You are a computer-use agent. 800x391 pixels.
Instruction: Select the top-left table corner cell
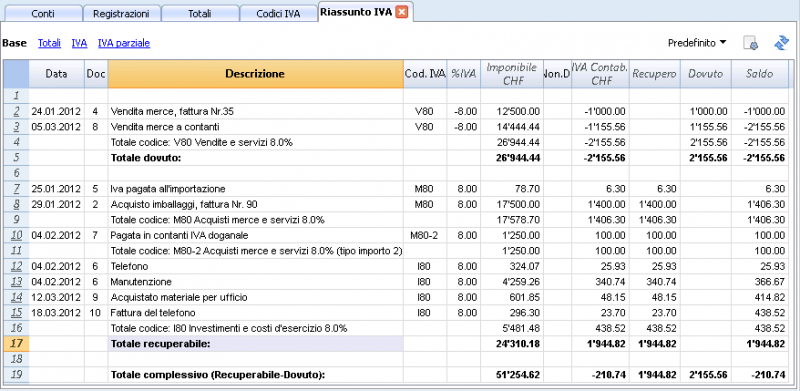[x=16, y=74]
